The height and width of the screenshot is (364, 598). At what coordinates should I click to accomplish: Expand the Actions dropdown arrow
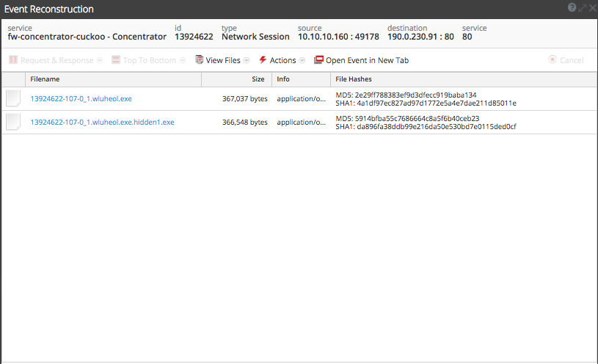(302, 60)
